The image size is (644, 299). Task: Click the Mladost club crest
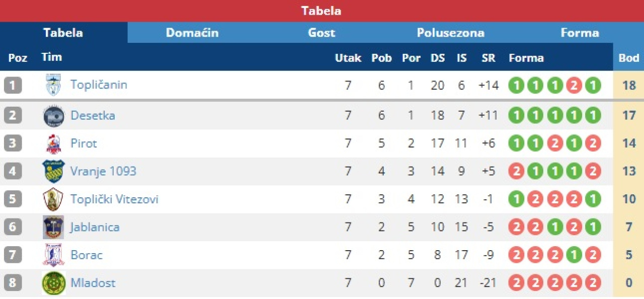coord(53,283)
